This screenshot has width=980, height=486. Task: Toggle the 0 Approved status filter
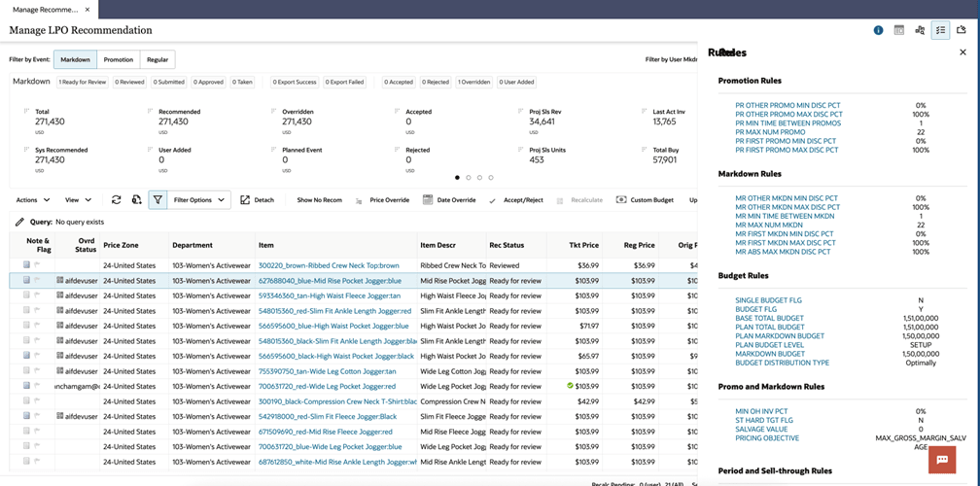tap(209, 82)
